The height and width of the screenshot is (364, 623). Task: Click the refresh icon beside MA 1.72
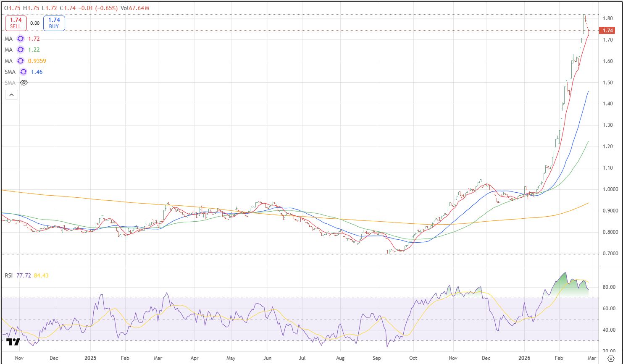point(20,39)
